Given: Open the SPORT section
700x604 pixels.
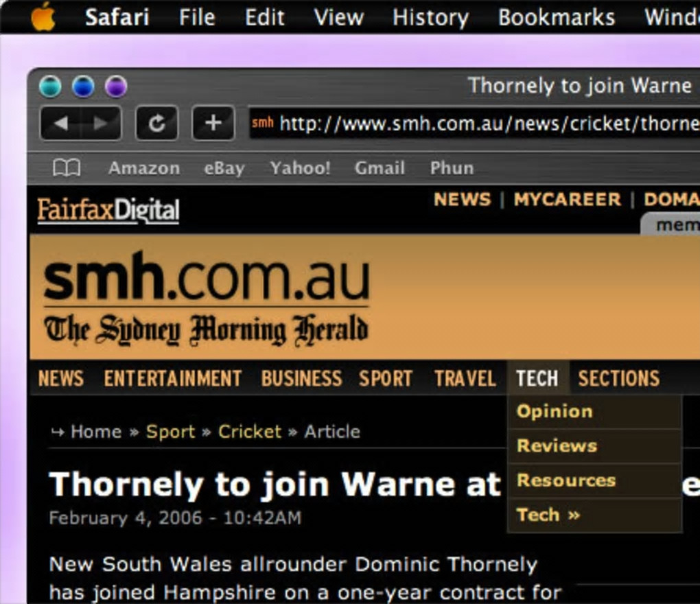Looking at the screenshot, I should [x=386, y=379].
